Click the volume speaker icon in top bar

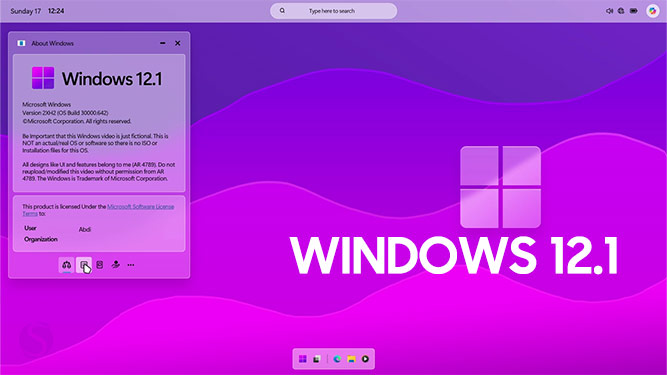point(609,11)
